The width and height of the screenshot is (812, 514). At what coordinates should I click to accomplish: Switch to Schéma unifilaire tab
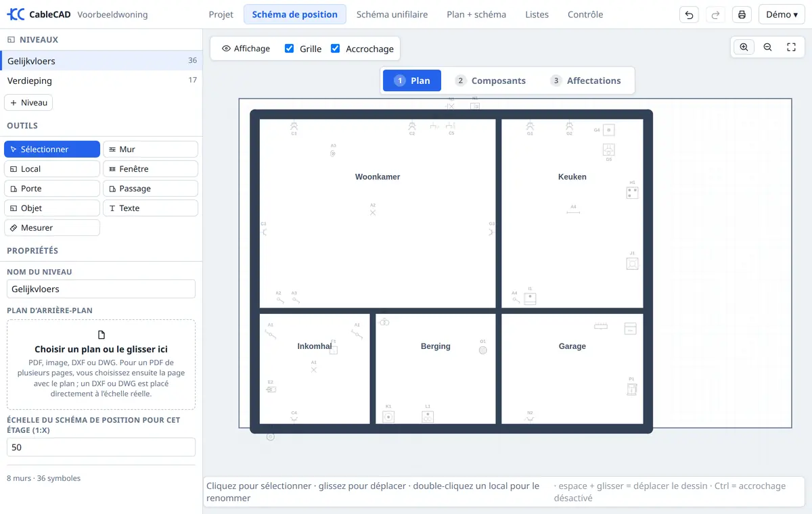coord(392,15)
